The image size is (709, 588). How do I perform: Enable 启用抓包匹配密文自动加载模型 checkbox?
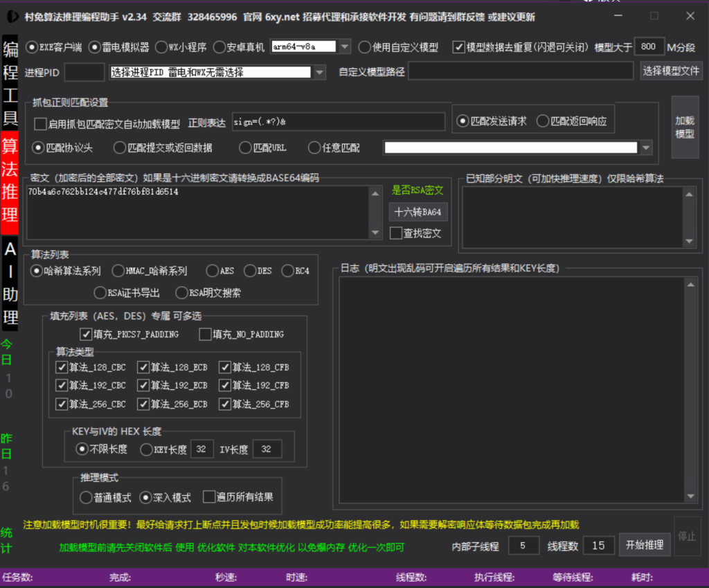40,124
